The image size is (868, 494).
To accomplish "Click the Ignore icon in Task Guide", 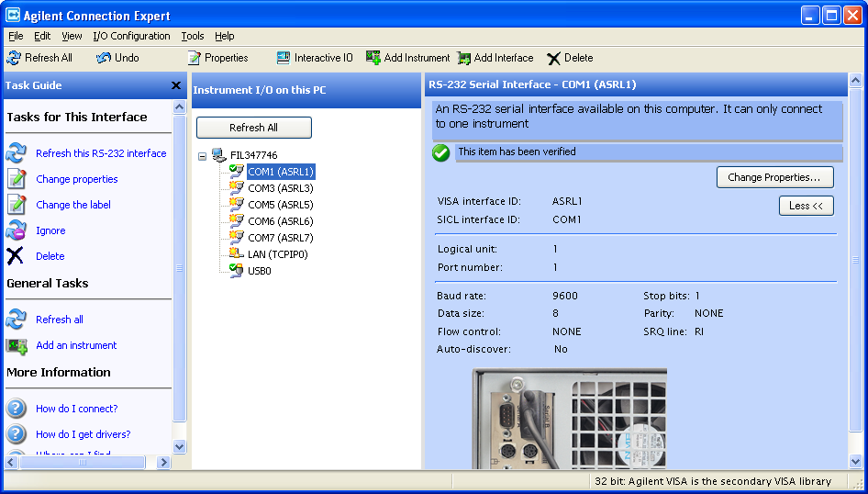I will (17, 230).
